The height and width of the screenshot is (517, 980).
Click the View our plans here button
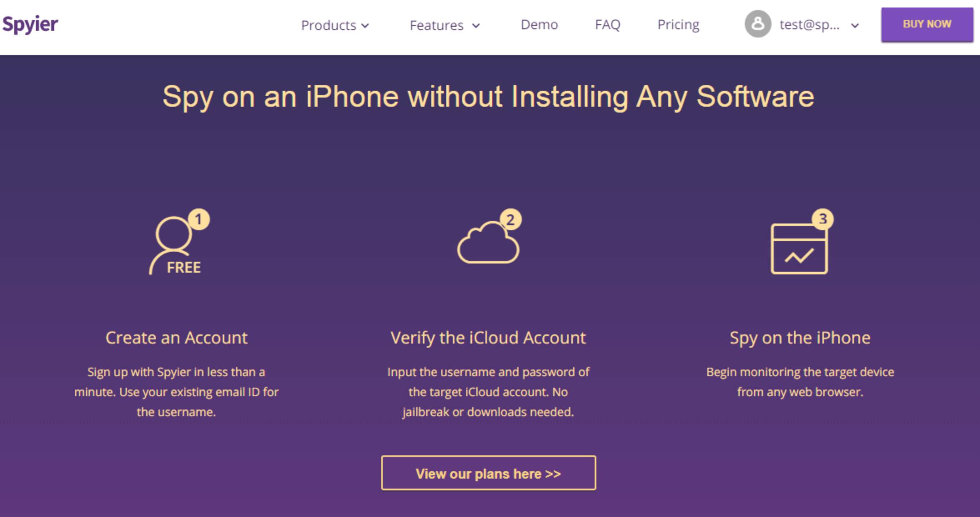pyautogui.click(x=488, y=473)
